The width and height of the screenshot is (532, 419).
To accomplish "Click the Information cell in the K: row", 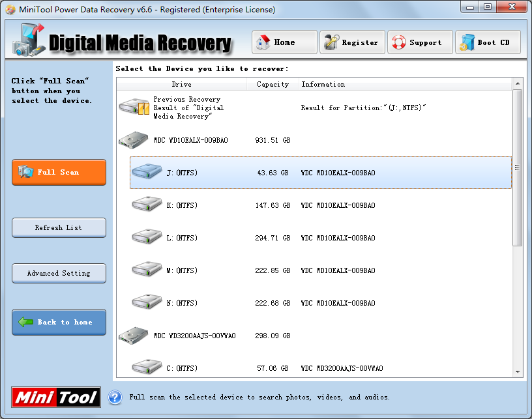I will (x=338, y=205).
